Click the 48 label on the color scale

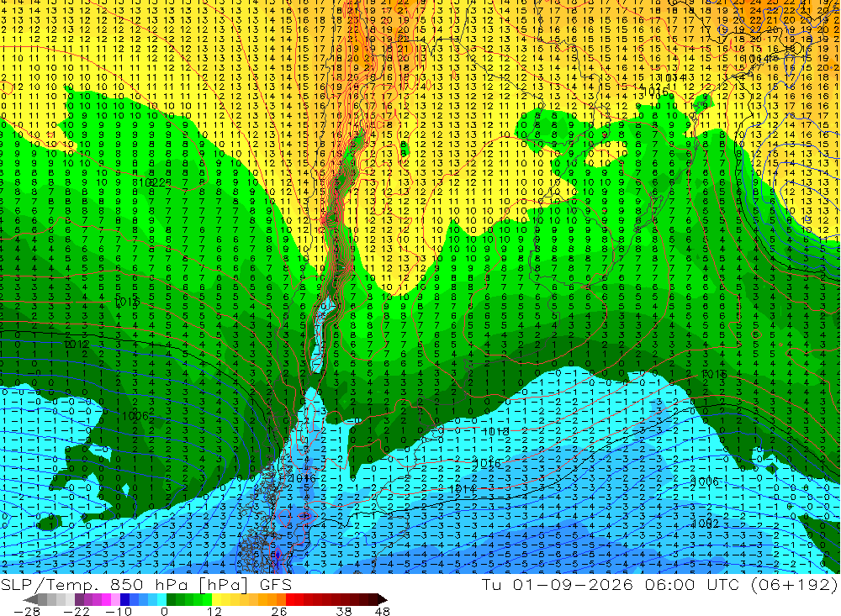383,611
